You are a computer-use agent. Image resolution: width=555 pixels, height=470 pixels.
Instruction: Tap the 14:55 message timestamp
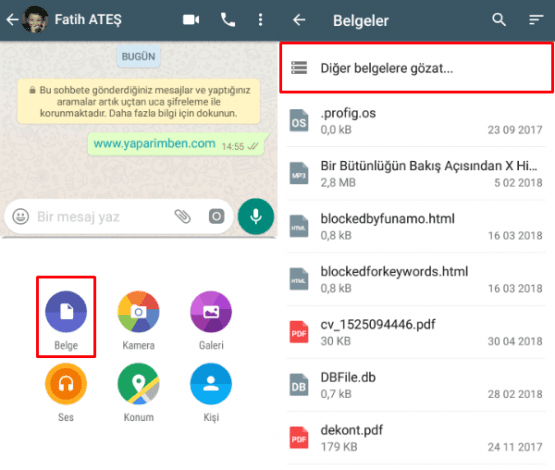click(233, 146)
